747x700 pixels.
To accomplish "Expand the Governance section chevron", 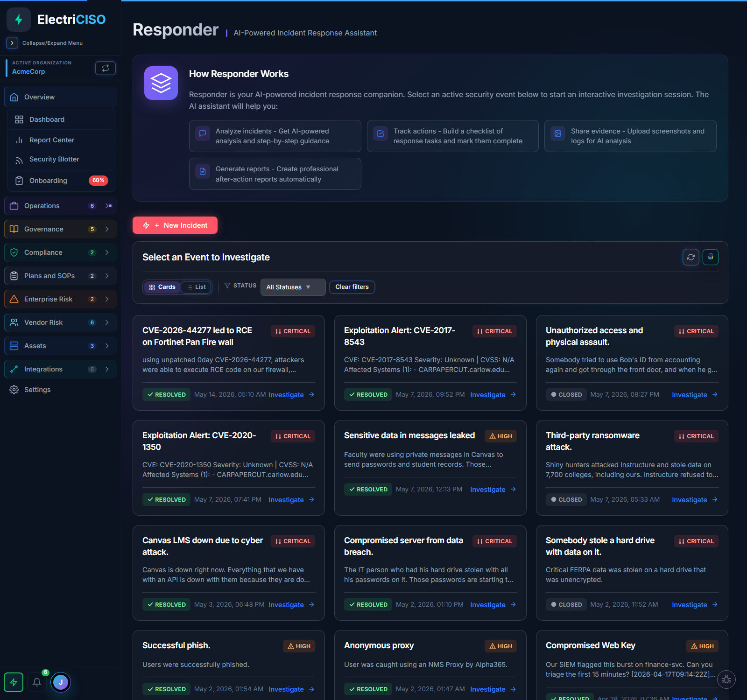I will coord(107,229).
